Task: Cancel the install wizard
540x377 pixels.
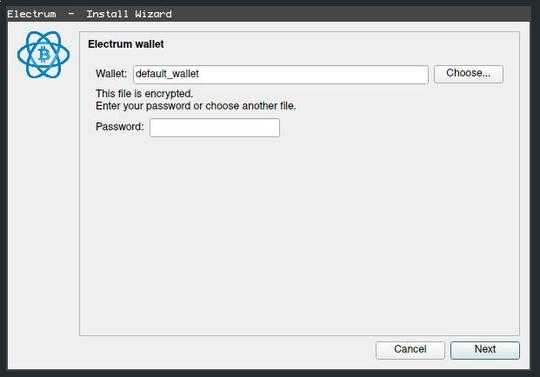Action: (x=410, y=349)
